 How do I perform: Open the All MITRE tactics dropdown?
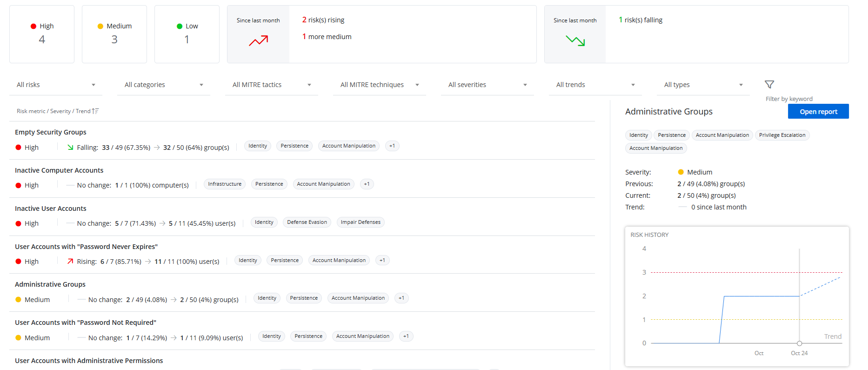272,85
